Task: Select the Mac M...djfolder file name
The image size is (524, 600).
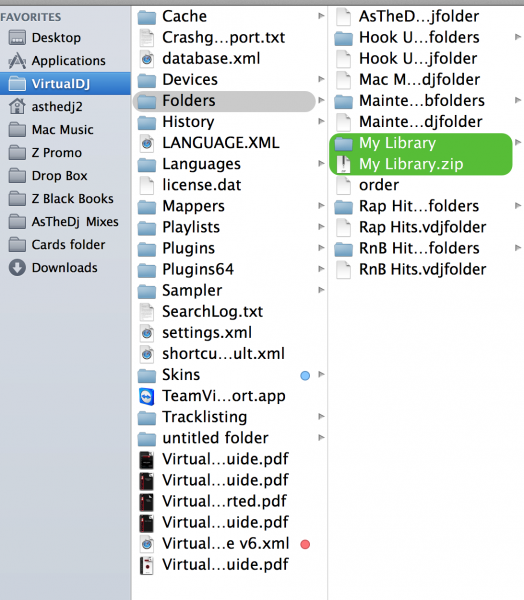Action: coord(419,80)
